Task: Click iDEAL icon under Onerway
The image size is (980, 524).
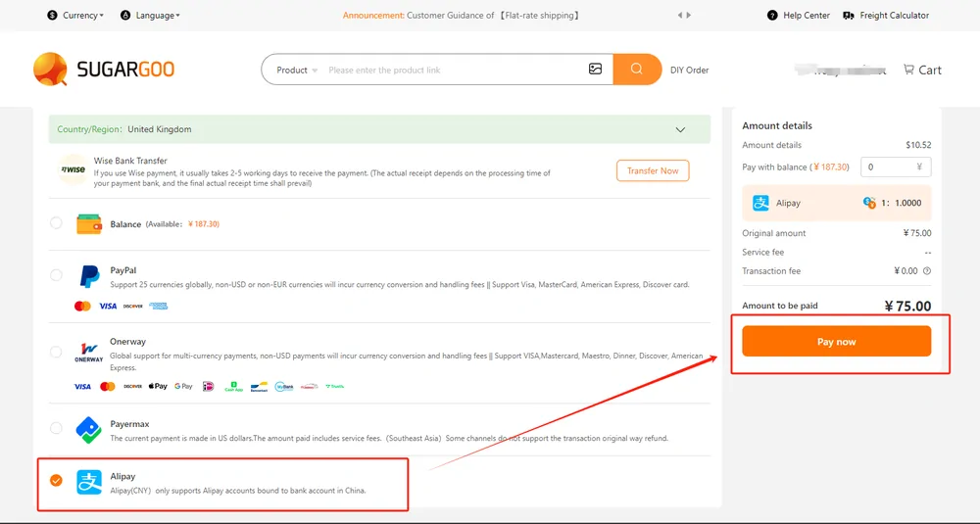Action: 208,387
